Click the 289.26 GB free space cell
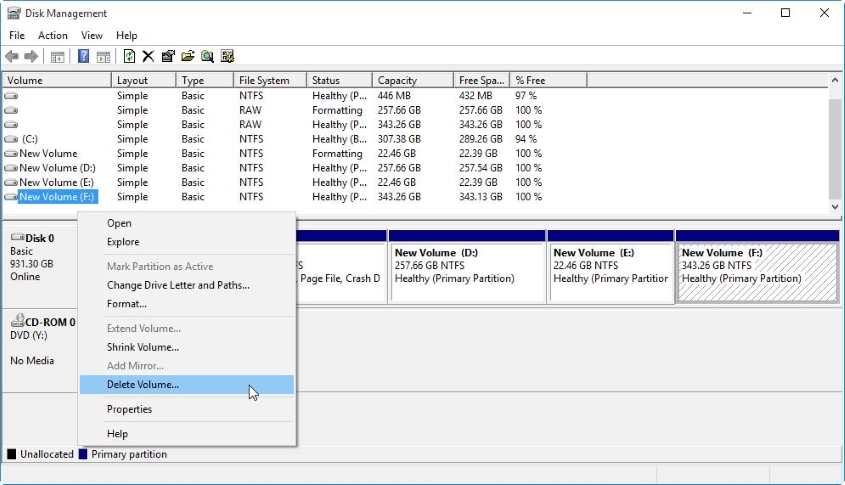Image resolution: width=845 pixels, height=485 pixels. click(x=481, y=139)
